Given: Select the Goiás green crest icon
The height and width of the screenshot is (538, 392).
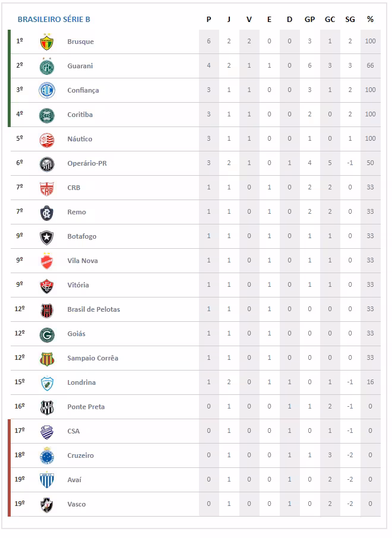Looking at the screenshot, I should (x=47, y=334).
